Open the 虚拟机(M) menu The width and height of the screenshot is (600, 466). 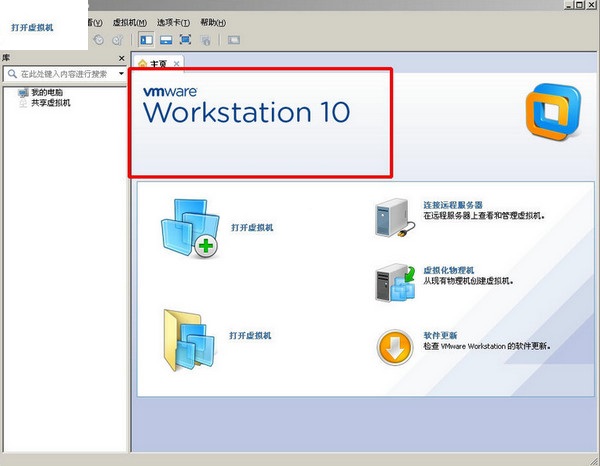tap(130, 23)
